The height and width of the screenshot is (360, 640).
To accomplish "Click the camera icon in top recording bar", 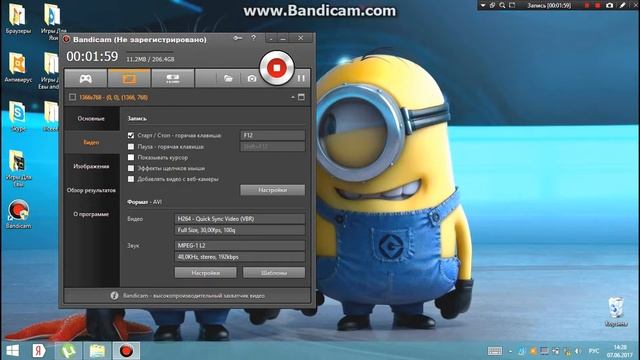I will 610,5.
